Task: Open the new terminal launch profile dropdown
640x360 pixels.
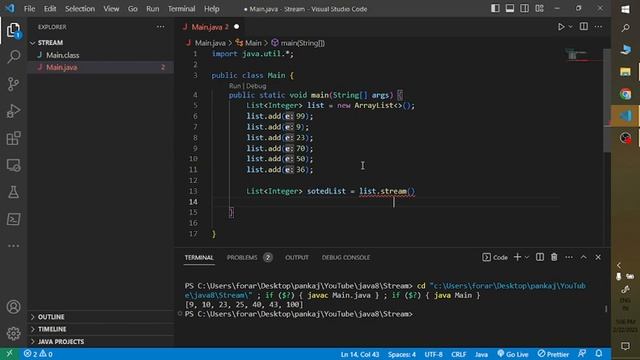Action: (x=527, y=257)
